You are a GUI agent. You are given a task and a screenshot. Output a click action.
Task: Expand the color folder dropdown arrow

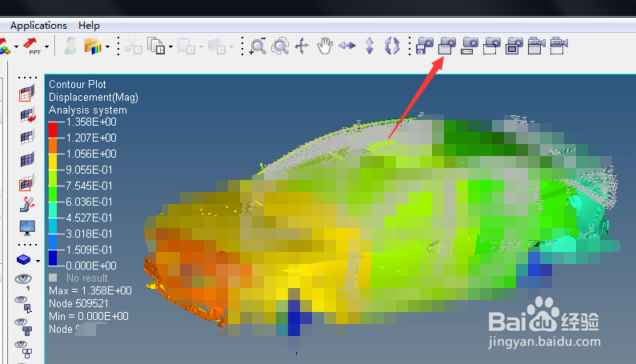pos(107,46)
